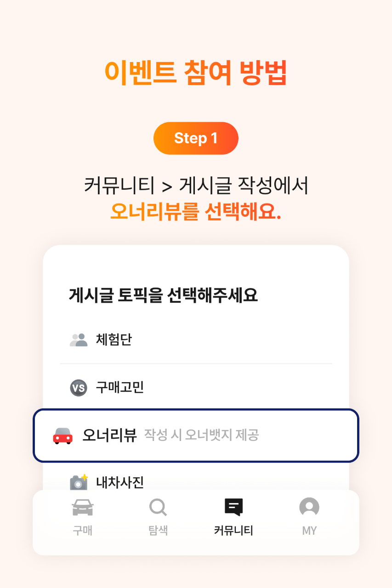The image size is (392, 588).
Task: Tap the gray car icon above 구매
Action: click(83, 508)
